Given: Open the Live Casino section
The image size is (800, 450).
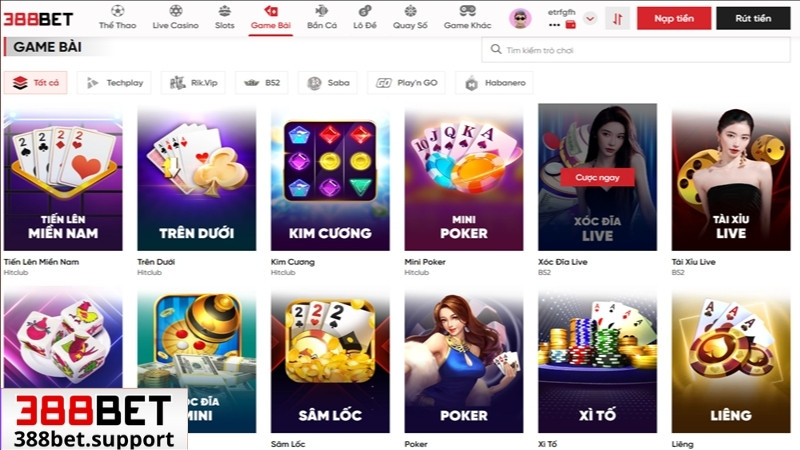Looking at the screenshot, I should [x=176, y=18].
